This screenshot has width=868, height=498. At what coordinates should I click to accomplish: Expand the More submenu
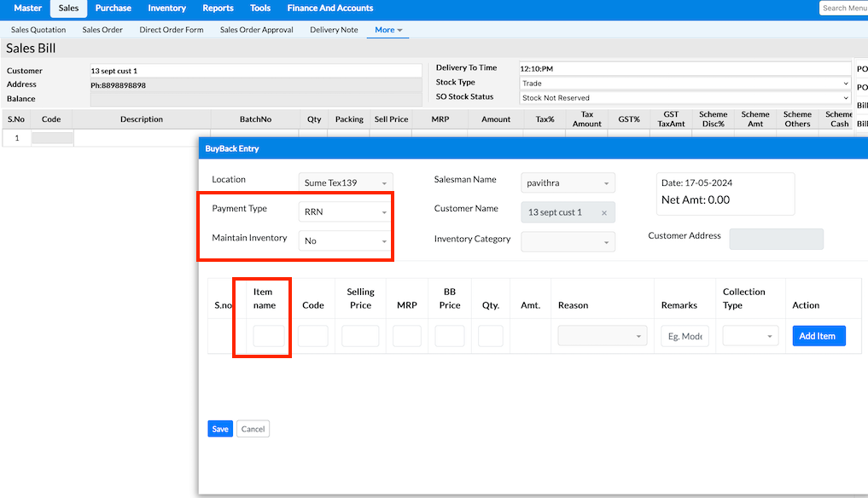(388, 30)
